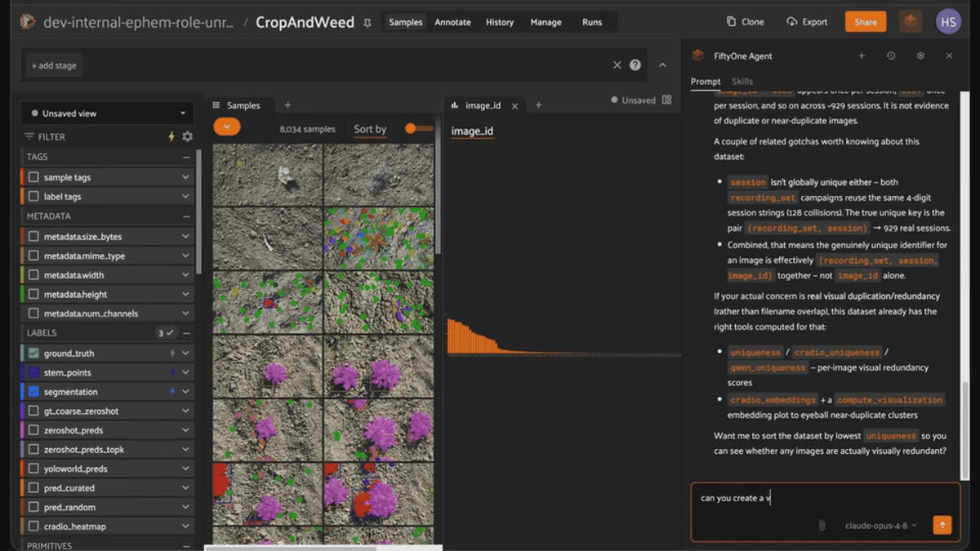
Task: Enable the metadata.mime_type checkbox
Action: click(x=33, y=256)
